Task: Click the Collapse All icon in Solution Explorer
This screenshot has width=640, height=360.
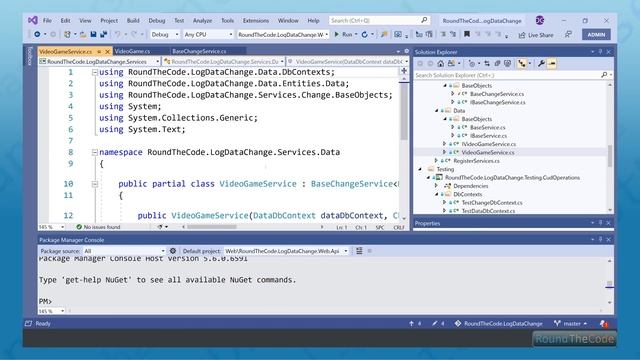Action: click(x=497, y=64)
